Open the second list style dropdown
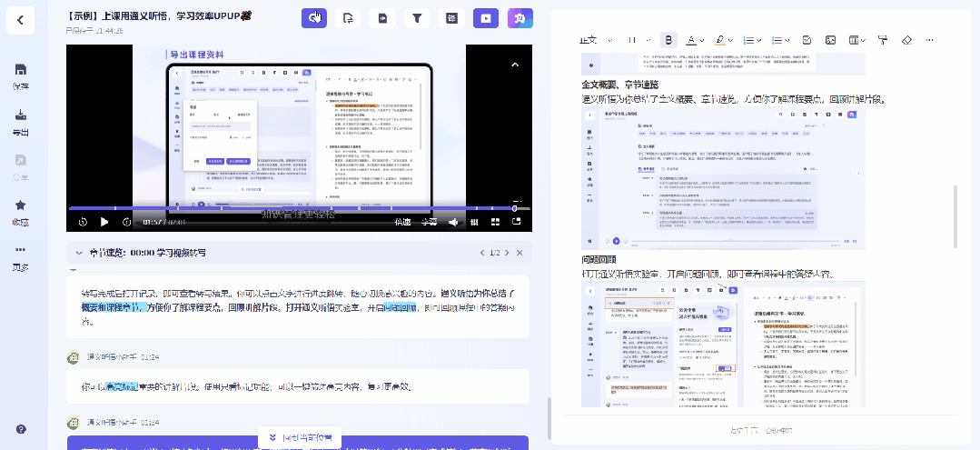980x450 pixels. 781,40
